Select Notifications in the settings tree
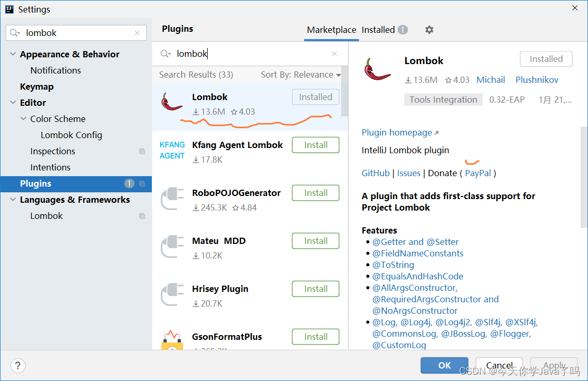 (55, 70)
